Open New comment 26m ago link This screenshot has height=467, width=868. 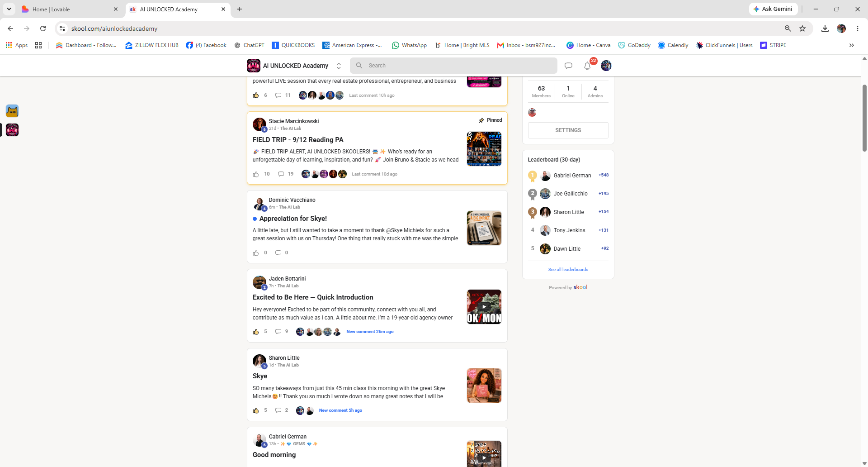370,332
